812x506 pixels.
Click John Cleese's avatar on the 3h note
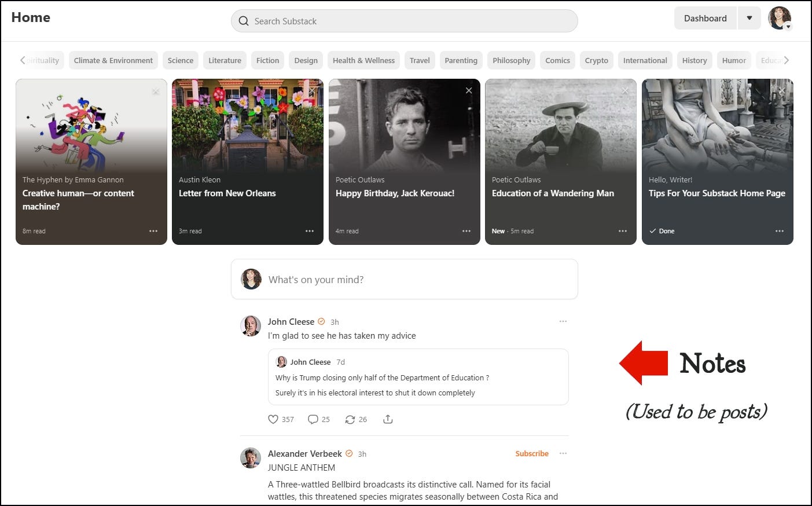point(251,326)
